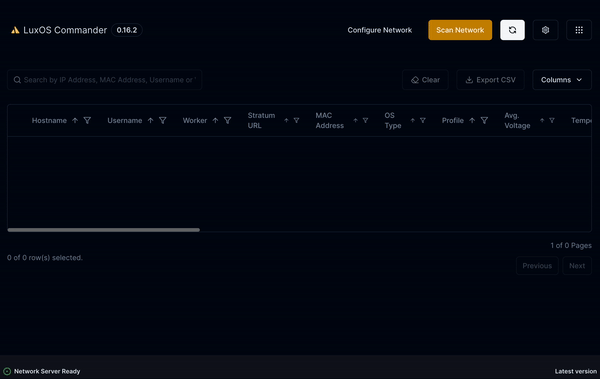This screenshot has height=379, width=600.
Task: Sort Username column with arrow icon
Action: [x=150, y=120]
